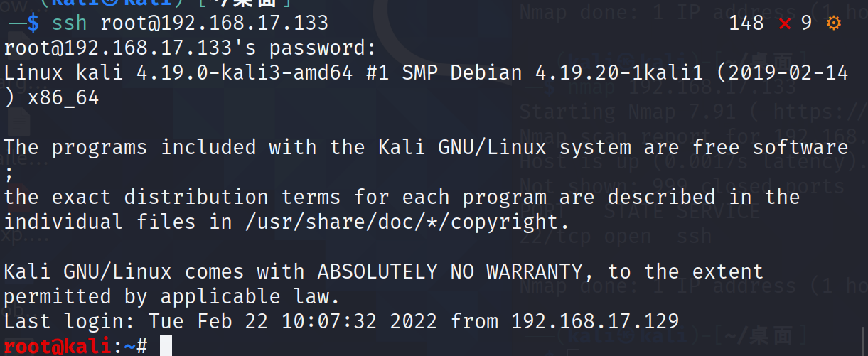Click the # symbol in the root prompt
The height and width of the screenshot is (356, 868).
point(141,346)
